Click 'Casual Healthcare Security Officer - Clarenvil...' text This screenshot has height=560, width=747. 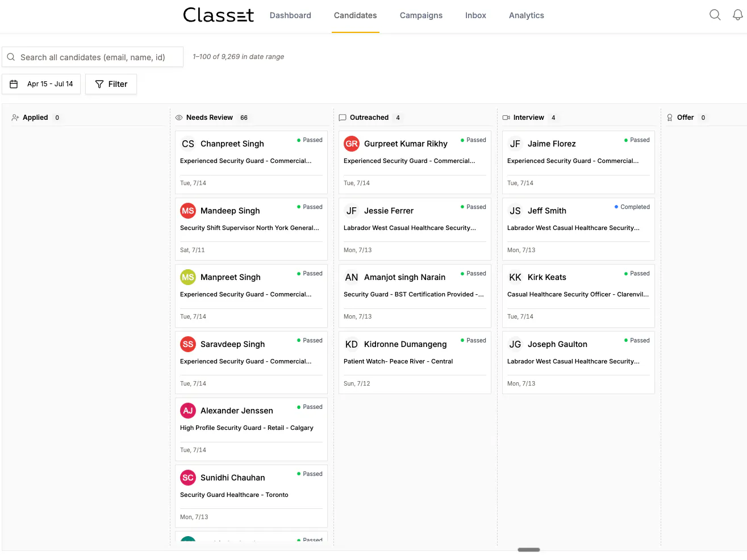coord(578,294)
